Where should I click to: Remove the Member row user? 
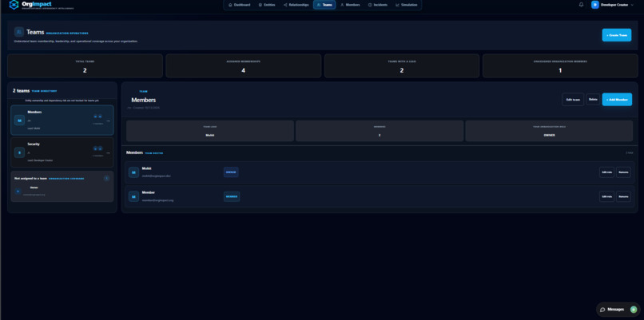623,196
